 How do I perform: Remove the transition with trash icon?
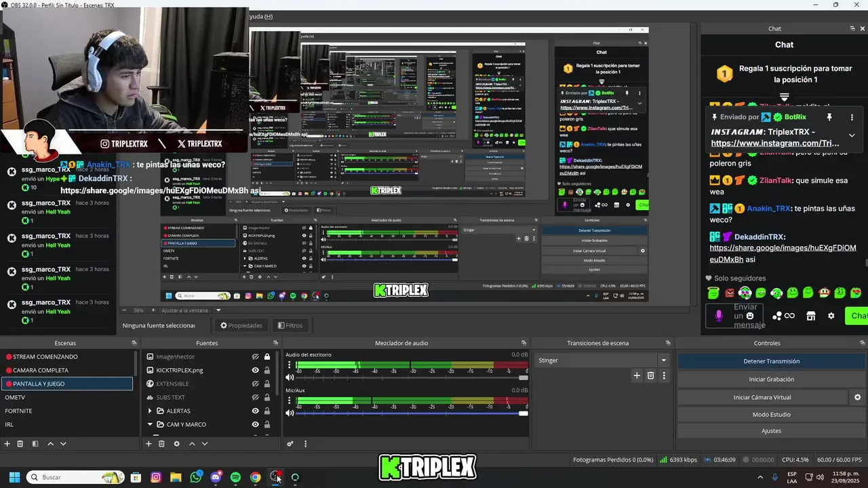tap(650, 375)
